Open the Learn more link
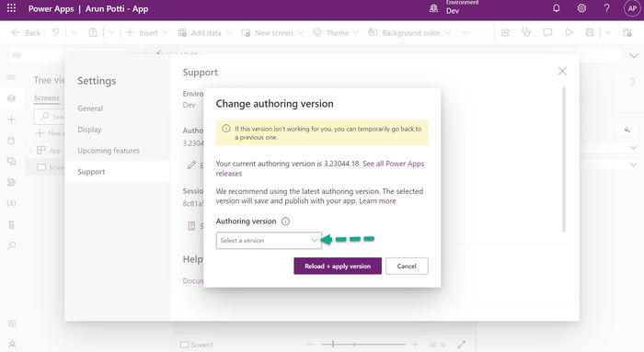644x352 pixels. [377, 201]
